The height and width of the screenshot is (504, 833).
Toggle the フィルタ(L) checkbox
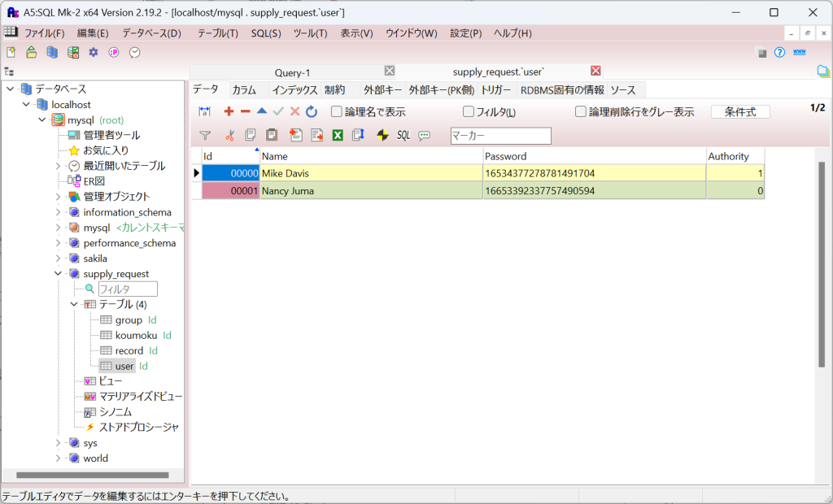tap(469, 112)
